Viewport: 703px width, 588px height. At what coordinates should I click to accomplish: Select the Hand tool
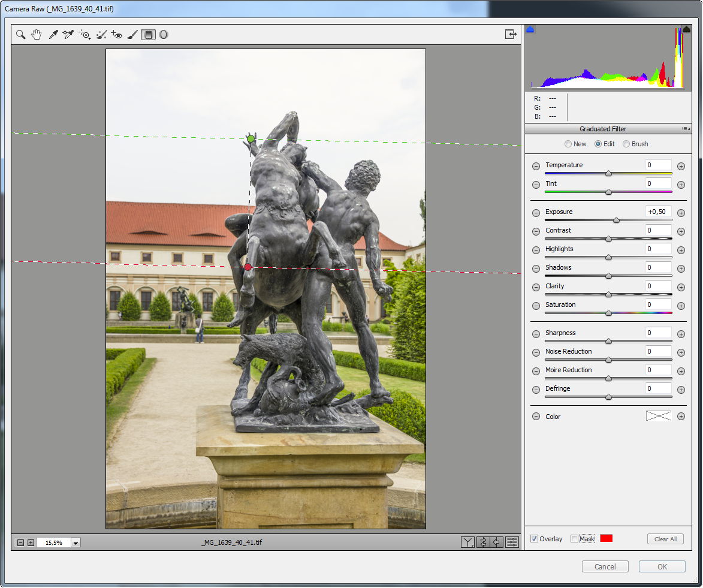click(x=37, y=35)
